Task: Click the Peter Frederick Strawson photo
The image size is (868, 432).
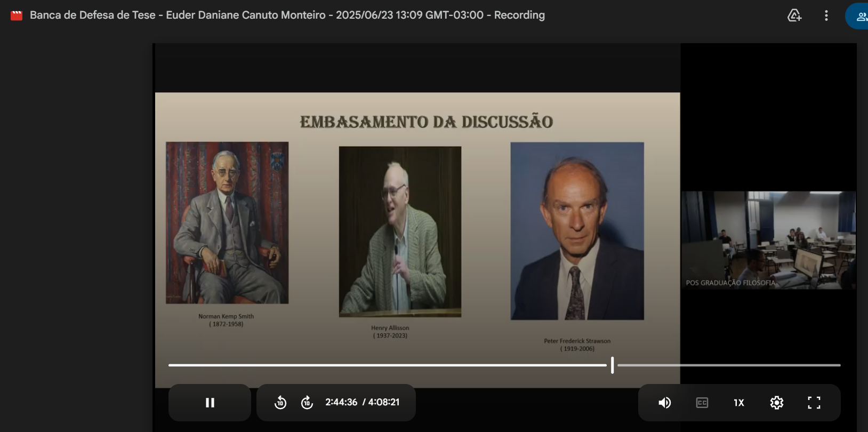Action: (577, 231)
